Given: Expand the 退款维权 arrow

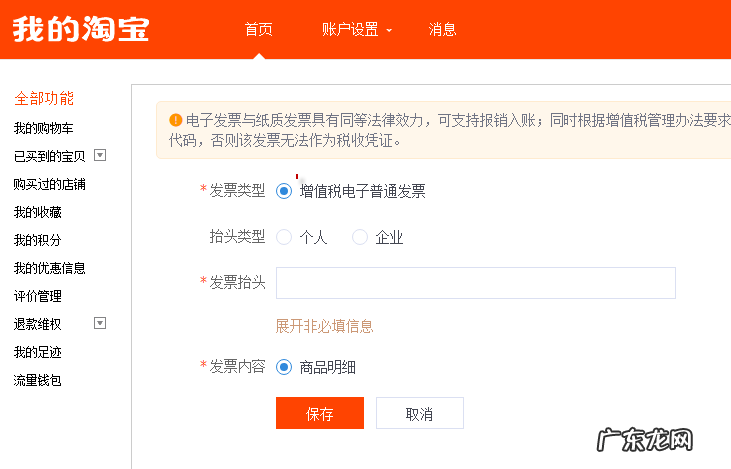Looking at the screenshot, I should coord(100,323).
